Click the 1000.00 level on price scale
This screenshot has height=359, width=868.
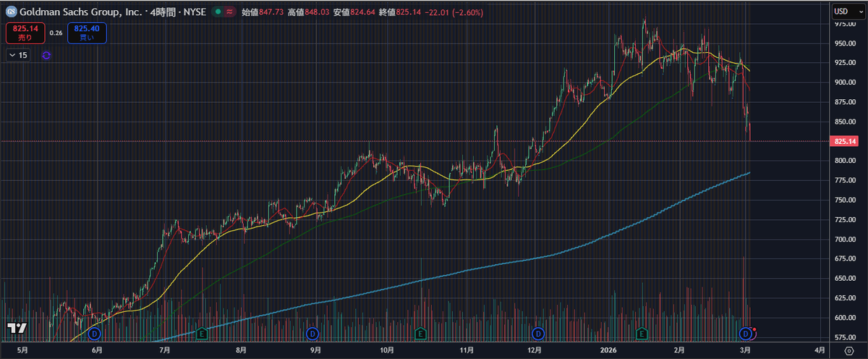(x=845, y=7)
